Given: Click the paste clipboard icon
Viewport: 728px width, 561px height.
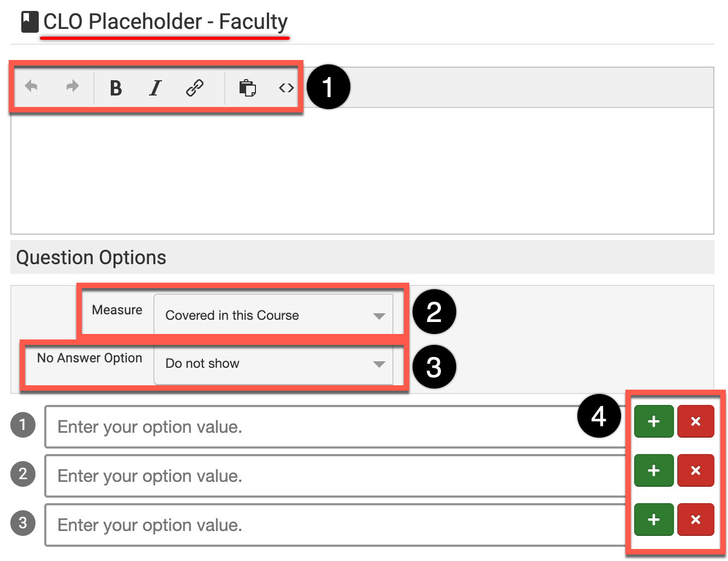Looking at the screenshot, I should click(x=248, y=88).
